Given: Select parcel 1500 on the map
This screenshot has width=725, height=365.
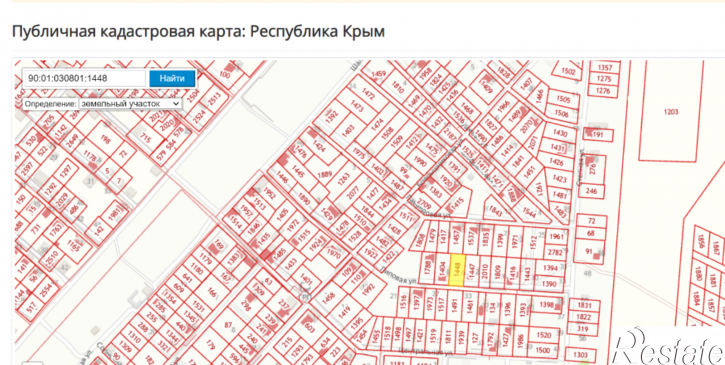Looking at the screenshot, I should [x=544, y=350].
